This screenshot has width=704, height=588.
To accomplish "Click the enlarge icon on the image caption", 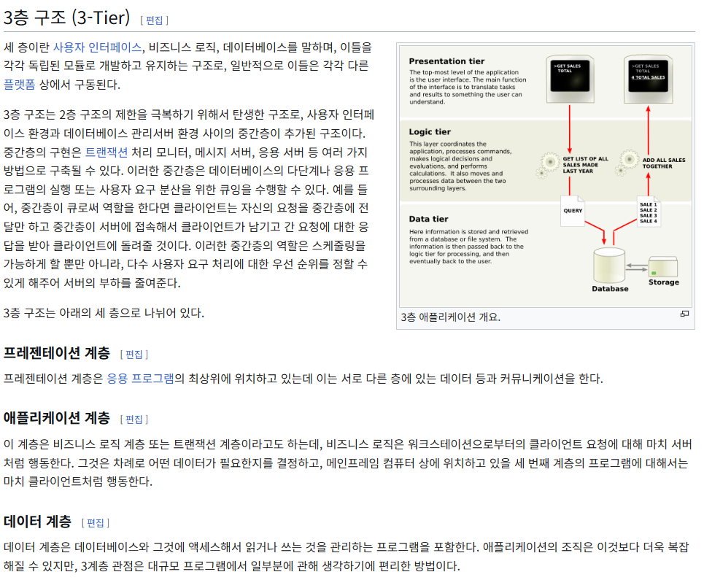I will pos(684,312).
